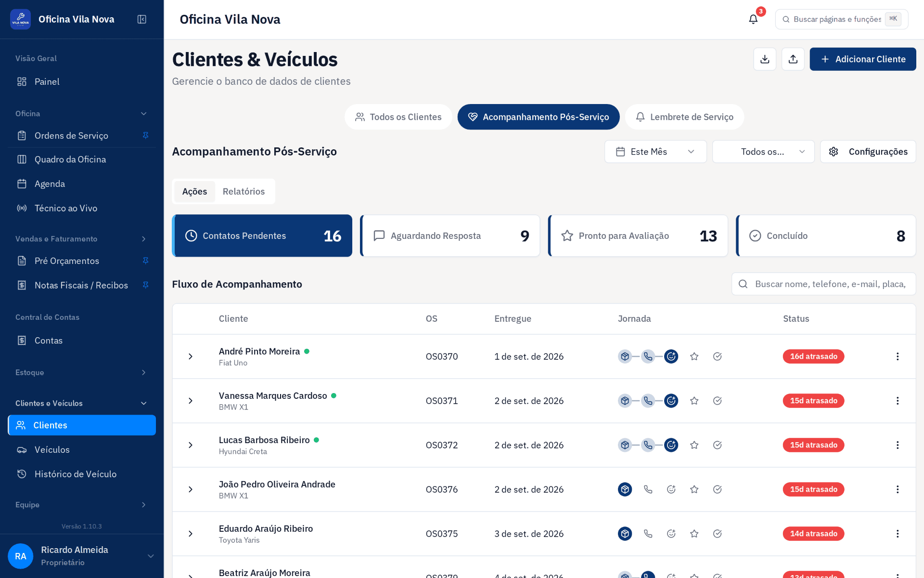
Task: Click the smiley icon in OS0371 row
Action: pyautogui.click(x=671, y=401)
